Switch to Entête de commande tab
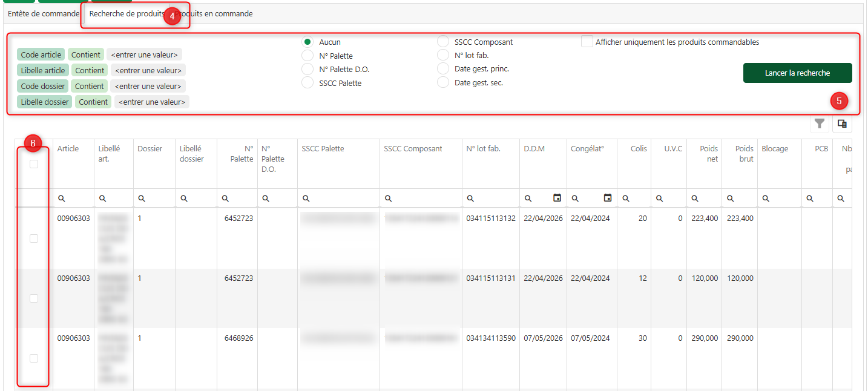 [x=44, y=13]
